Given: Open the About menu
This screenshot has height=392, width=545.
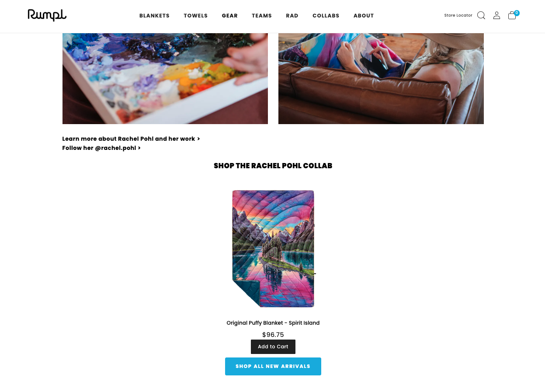Looking at the screenshot, I should point(364,16).
